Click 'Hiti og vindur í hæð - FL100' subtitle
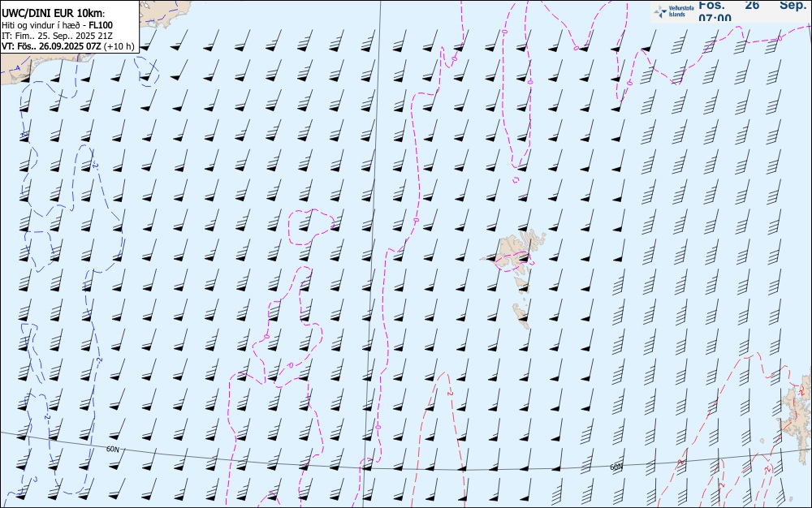The width and height of the screenshot is (812, 508). pyautogui.click(x=57, y=25)
